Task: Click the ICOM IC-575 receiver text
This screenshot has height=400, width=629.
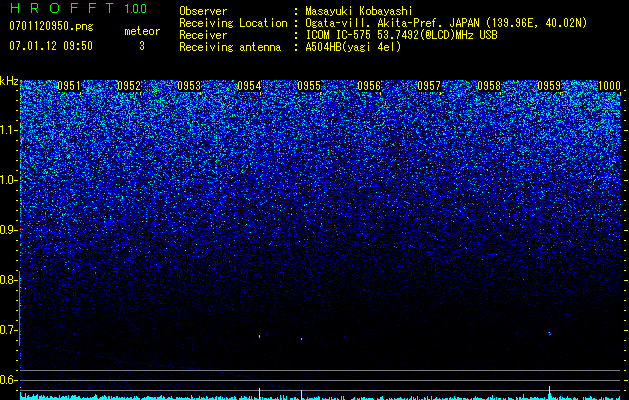Action: coord(401,35)
